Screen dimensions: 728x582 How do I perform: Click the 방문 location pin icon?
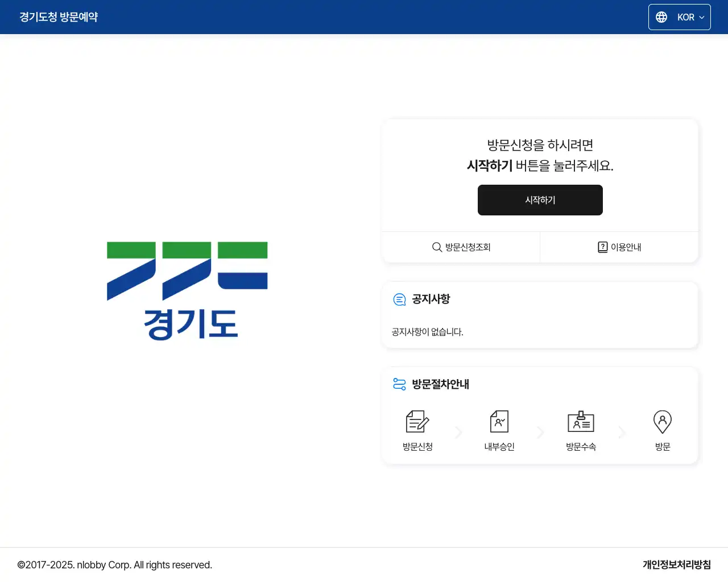[663, 422]
